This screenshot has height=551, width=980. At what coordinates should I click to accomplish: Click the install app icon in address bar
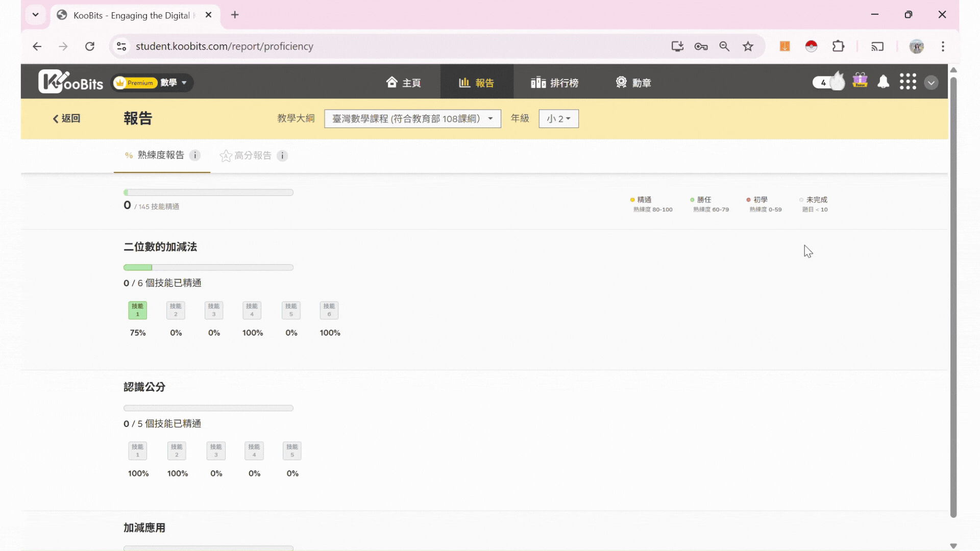pos(677,46)
